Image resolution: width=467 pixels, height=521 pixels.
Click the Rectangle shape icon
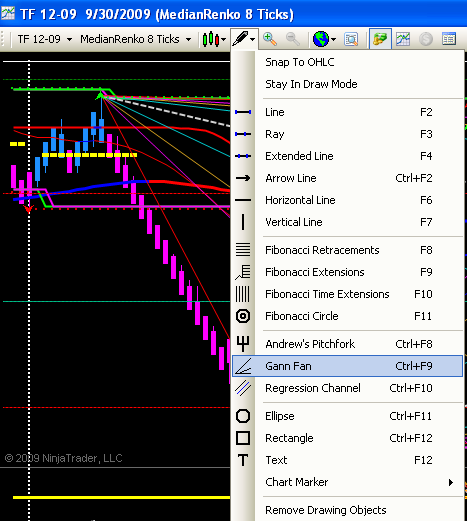coord(243,438)
